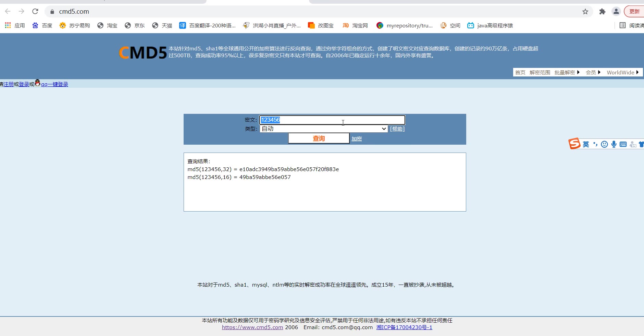The width and height of the screenshot is (644, 336).
Task: Open the Chrome profile avatar
Action: pos(616,12)
